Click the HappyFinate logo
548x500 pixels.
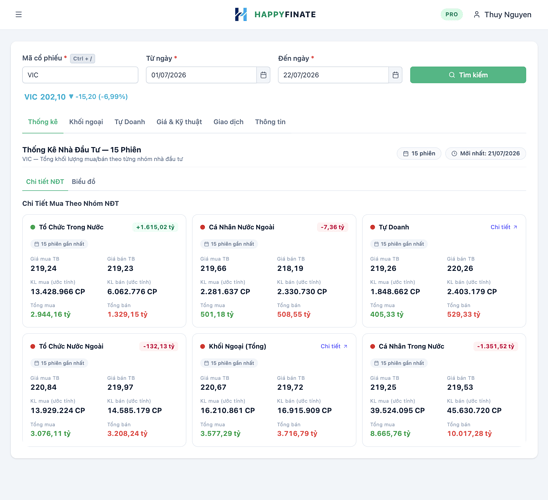click(x=275, y=14)
